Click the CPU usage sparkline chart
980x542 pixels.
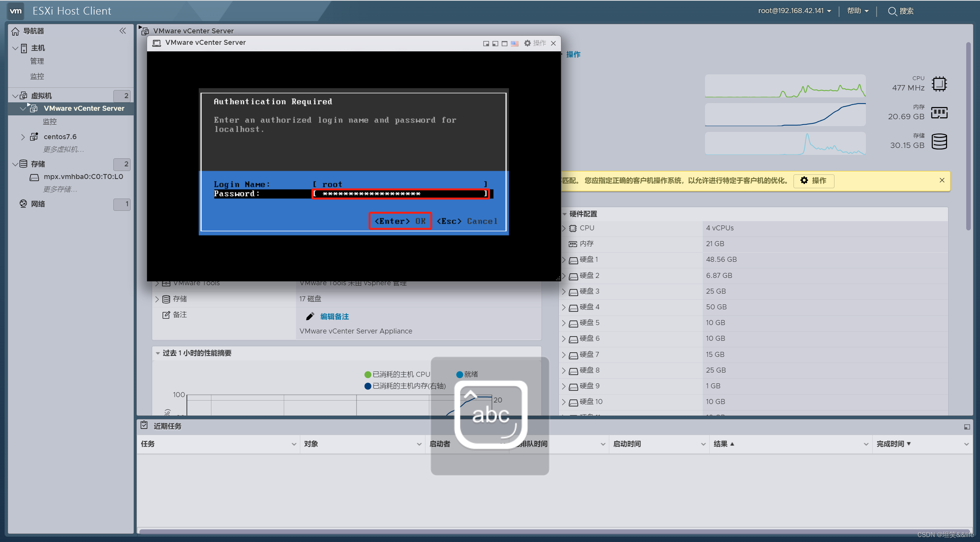tap(785, 86)
